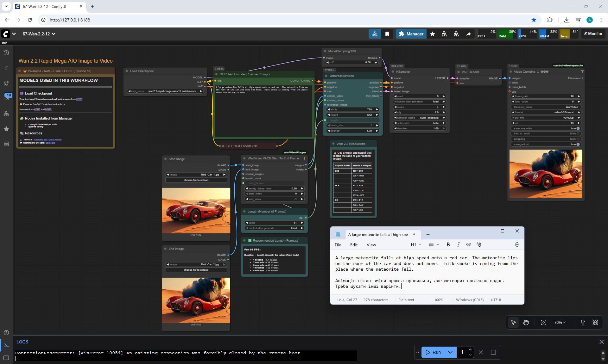Click the Manager button in toolbar
The width and height of the screenshot is (608, 364).
[x=411, y=34]
